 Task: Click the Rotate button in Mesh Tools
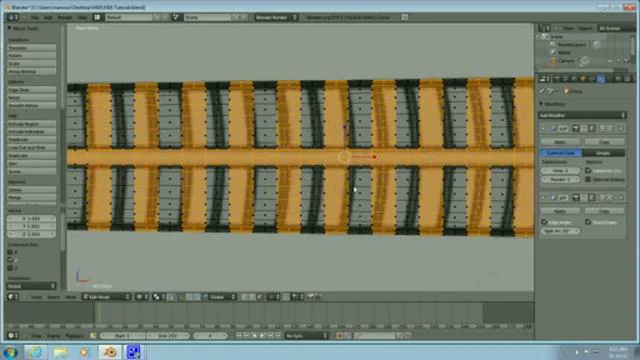coord(31,56)
